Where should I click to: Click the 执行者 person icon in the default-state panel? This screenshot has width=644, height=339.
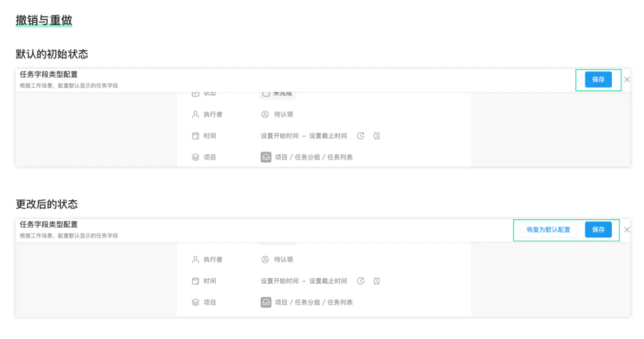(x=195, y=114)
